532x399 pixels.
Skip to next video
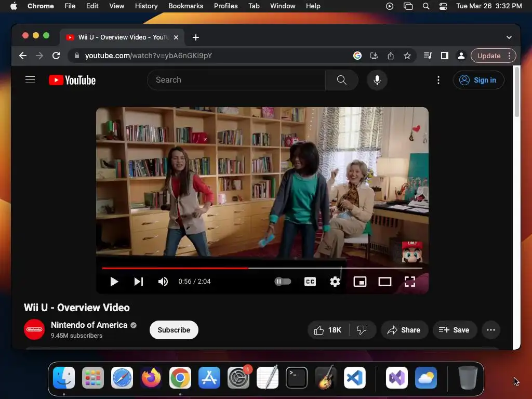(x=139, y=282)
